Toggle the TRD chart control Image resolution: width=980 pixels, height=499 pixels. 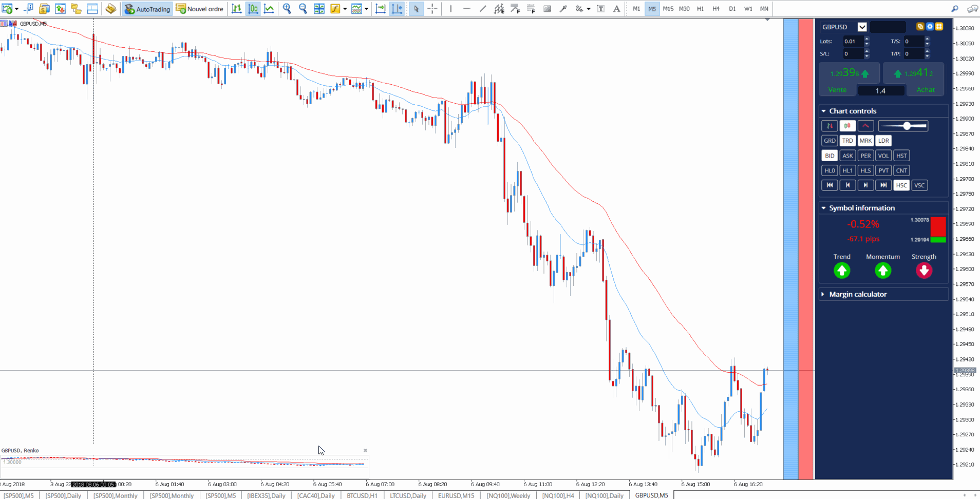847,141
